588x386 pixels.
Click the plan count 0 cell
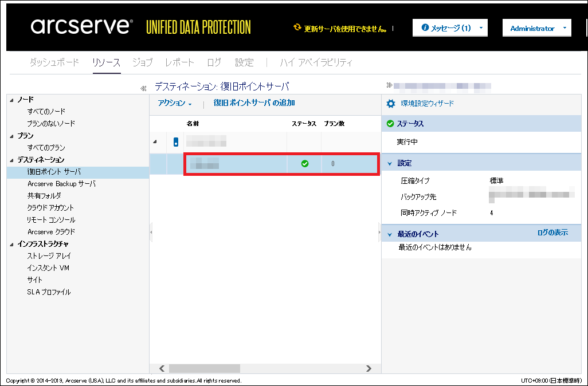(x=333, y=163)
